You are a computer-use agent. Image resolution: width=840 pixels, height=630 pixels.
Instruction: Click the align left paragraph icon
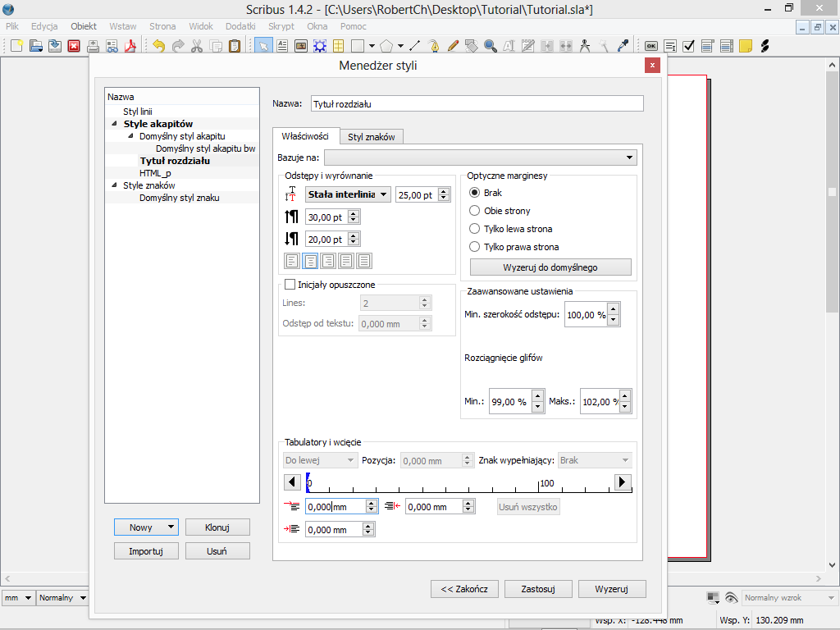[291, 261]
